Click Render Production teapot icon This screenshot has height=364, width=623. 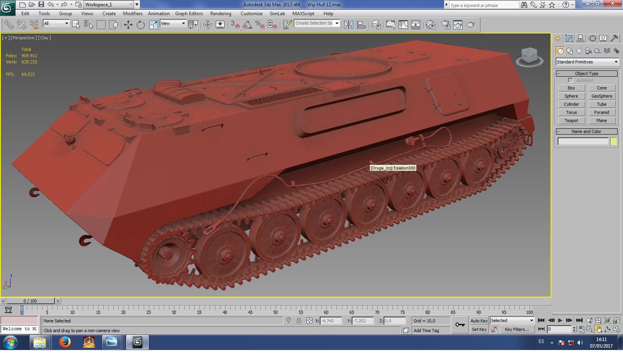point(471,25)
